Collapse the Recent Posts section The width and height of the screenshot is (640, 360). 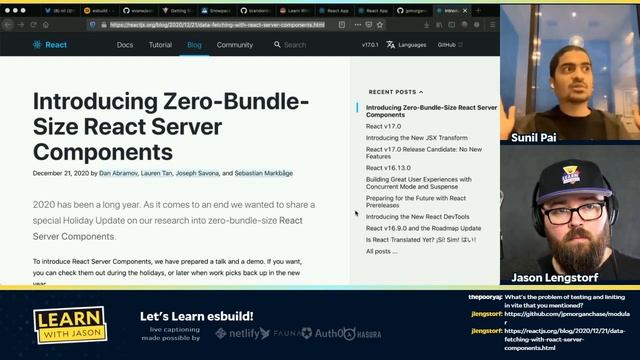click(396, 92)
